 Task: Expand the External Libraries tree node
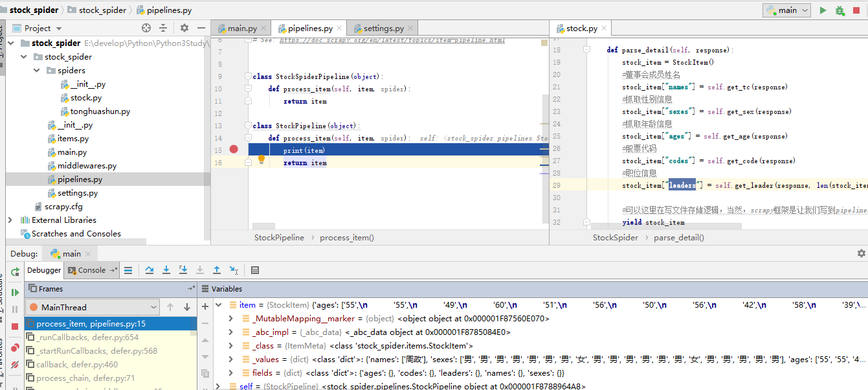(10, 220)
